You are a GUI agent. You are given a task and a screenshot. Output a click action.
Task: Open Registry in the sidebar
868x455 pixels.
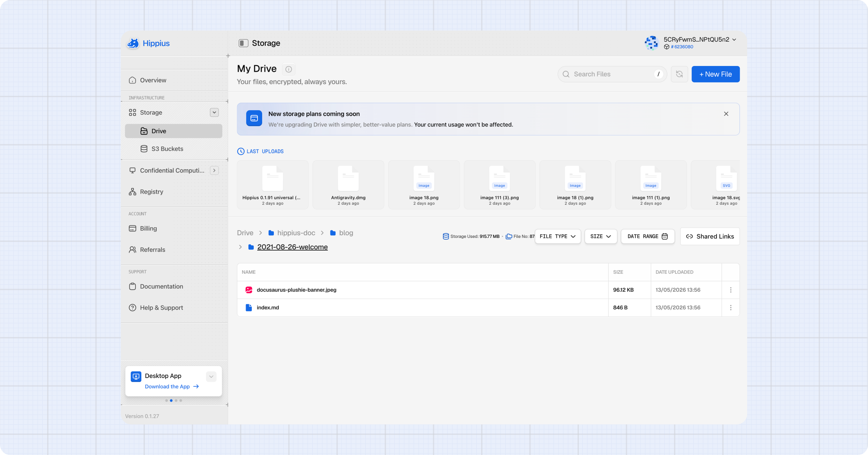(x=174, y=192)
